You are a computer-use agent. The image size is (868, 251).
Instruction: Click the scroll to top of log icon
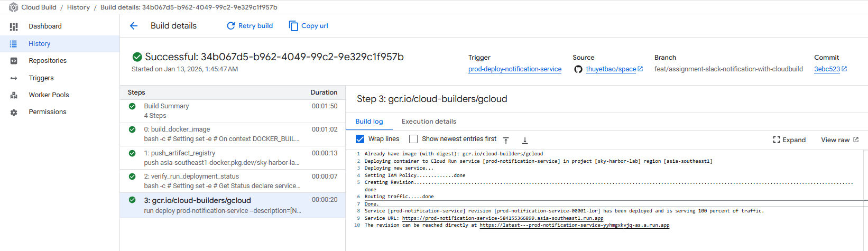click(x=506, y=140)
